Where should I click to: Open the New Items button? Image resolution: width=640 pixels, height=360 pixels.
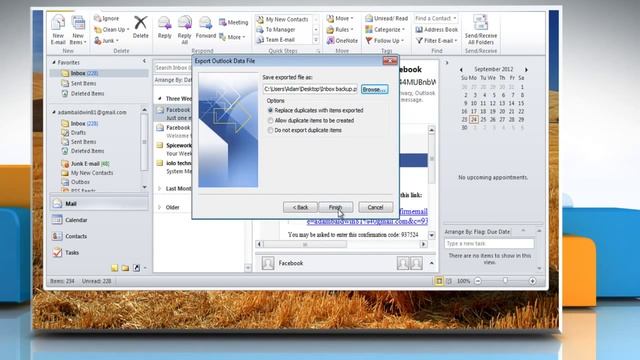pyautogui.click(x=78, y=30)
